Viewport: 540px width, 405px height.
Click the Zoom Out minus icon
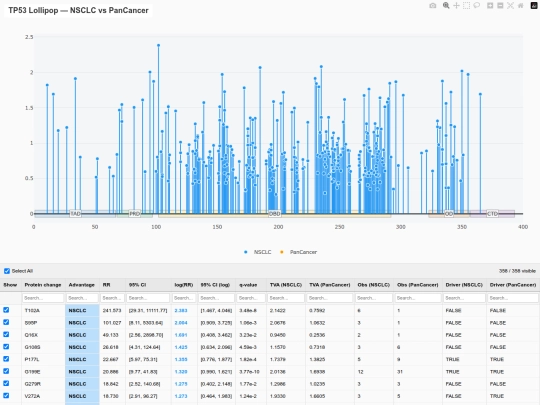(x=500, y=6)
